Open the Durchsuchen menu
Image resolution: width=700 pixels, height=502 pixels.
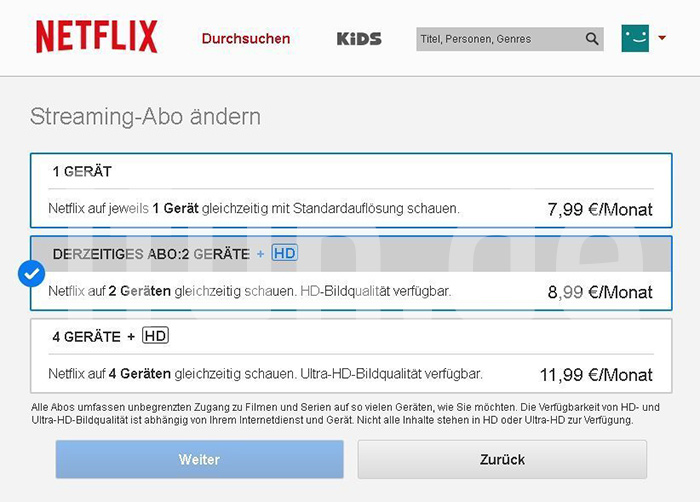(x=246, y=39)
